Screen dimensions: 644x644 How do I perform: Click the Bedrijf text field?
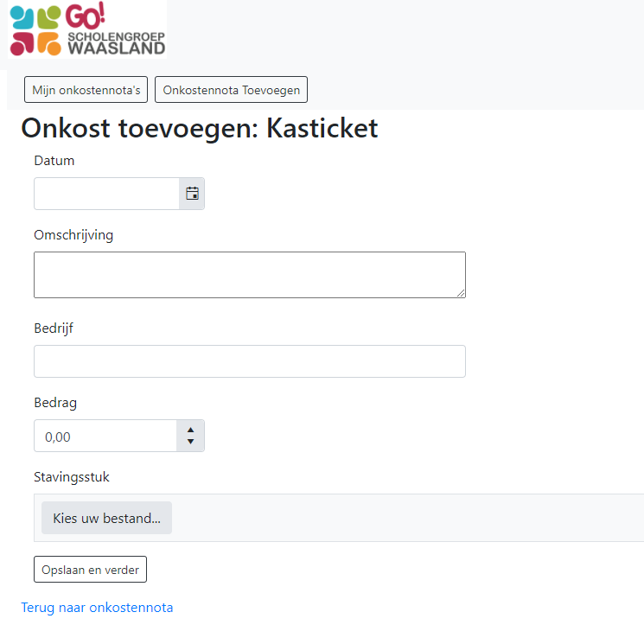click(249, 361)
